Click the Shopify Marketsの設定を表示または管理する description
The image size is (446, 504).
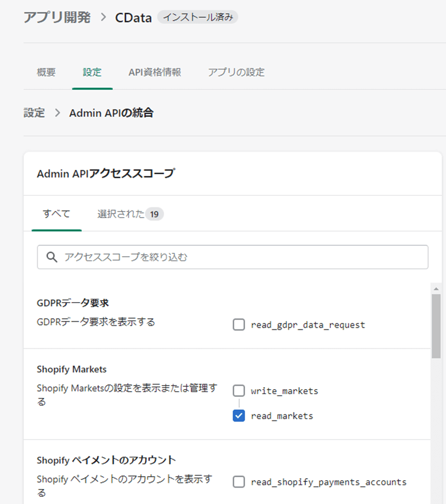pos(127,394)
